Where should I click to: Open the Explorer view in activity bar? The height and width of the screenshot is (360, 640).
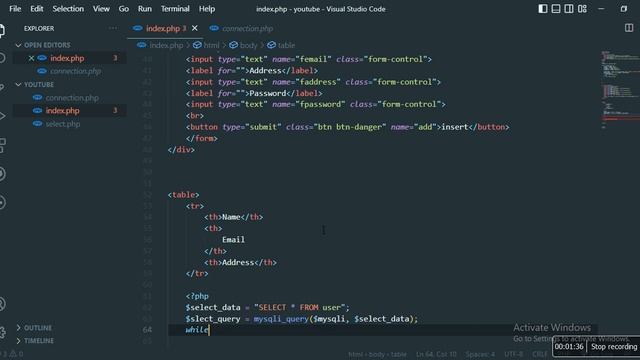[2, 31]
